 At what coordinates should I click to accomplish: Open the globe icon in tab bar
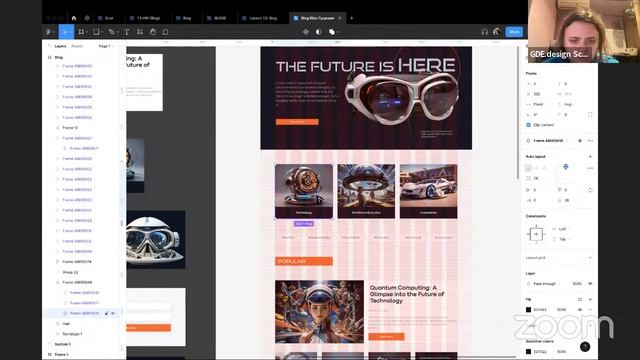click(87, 18)
